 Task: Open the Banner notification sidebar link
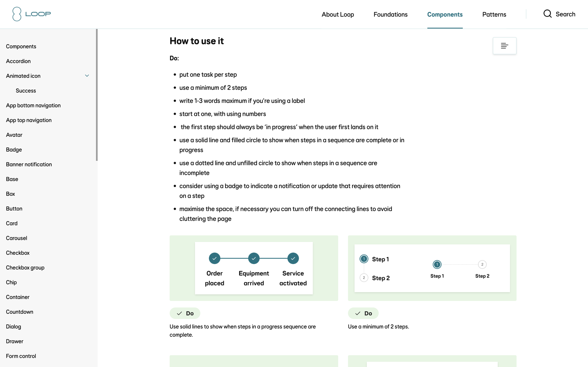tap(29, 164)
